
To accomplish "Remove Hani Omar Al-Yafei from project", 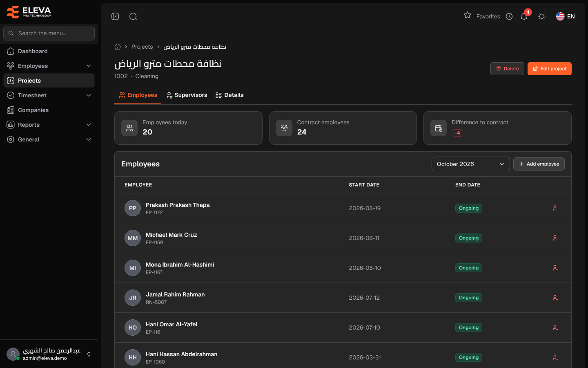I will (x=555, y=328).
